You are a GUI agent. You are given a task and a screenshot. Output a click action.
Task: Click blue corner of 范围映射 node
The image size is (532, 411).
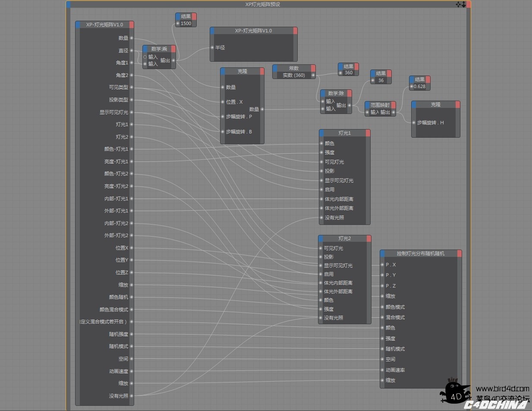367,105
